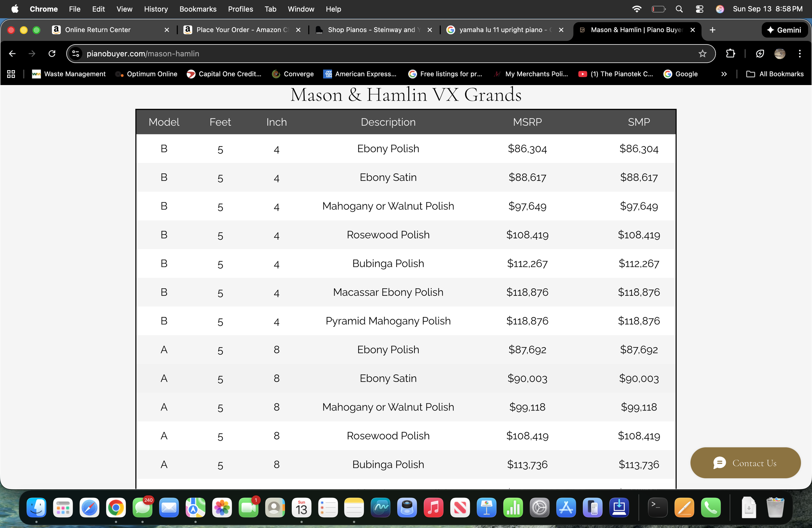Open the Profiles menu
Image resolution: width=812 pixels, height=528 pixels.
(x=241, y=9)
